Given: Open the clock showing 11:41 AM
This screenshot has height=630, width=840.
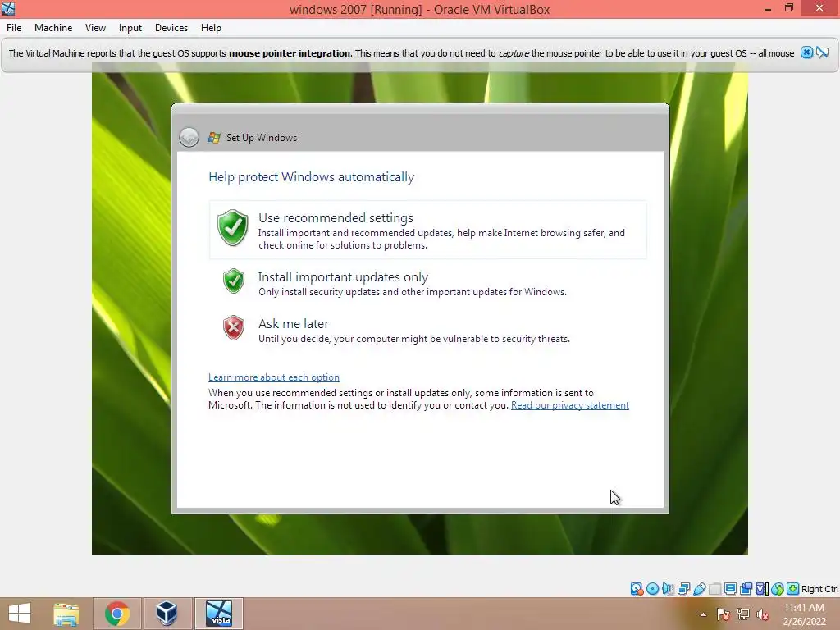Looking at the screenshot, I should (x=804, y=614).
